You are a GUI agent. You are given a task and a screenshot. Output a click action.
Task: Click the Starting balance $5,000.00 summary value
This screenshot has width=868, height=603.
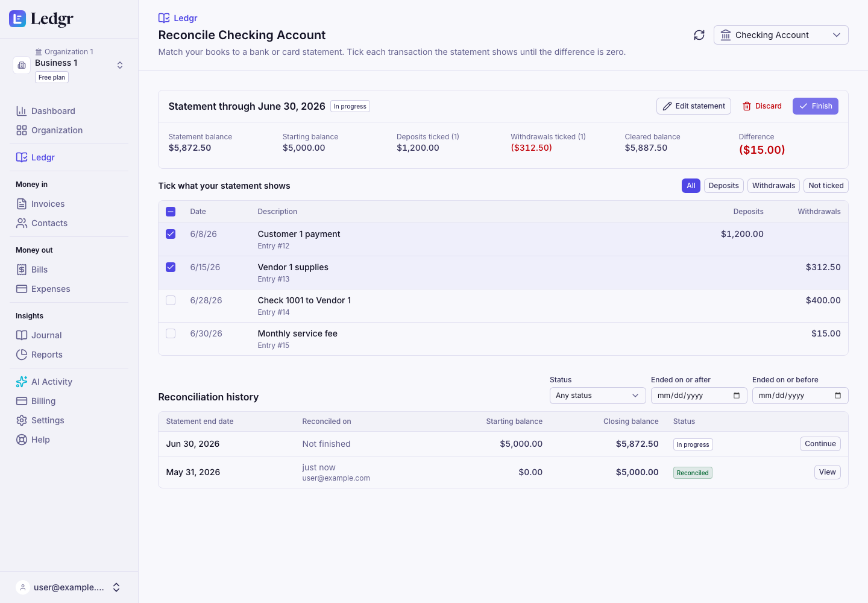pos(304,148)
